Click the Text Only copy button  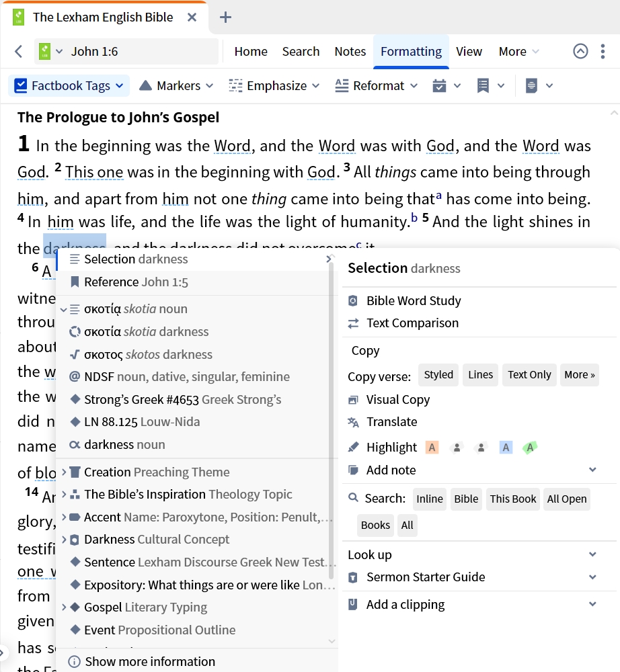click(529, 375)
